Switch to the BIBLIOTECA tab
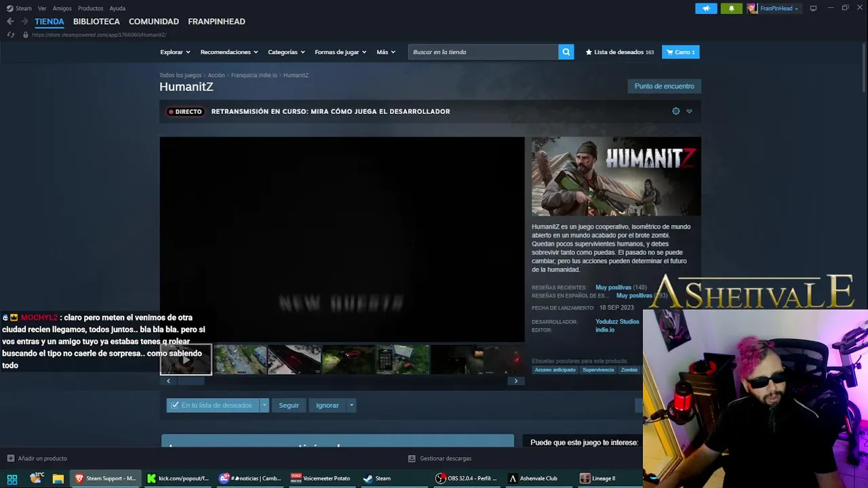Image resolution: width=868 pixels, height=488 pixels. [96, 22]
